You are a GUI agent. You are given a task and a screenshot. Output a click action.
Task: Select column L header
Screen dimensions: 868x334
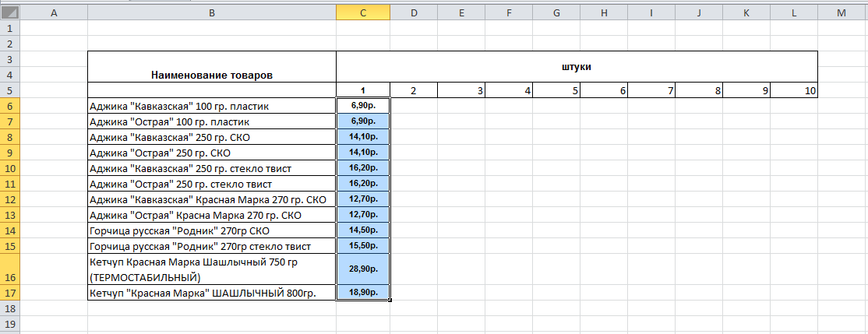[x=795, y=12]
